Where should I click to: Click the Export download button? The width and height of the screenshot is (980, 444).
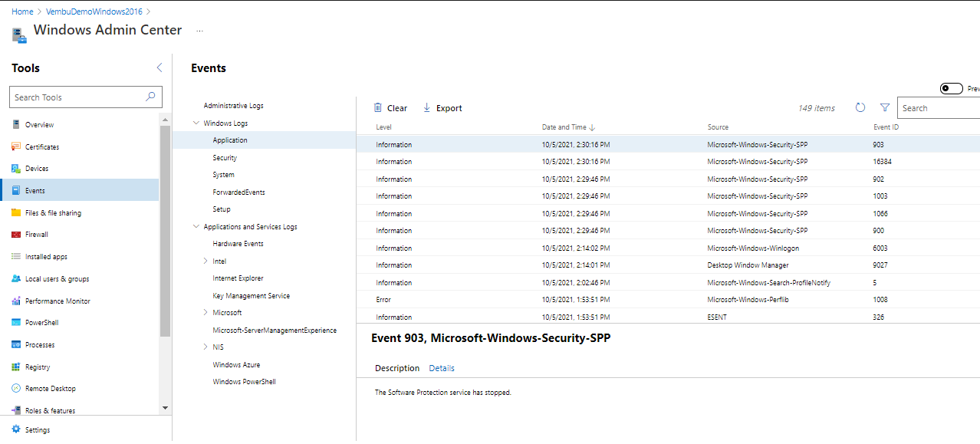tap(442, 108)
